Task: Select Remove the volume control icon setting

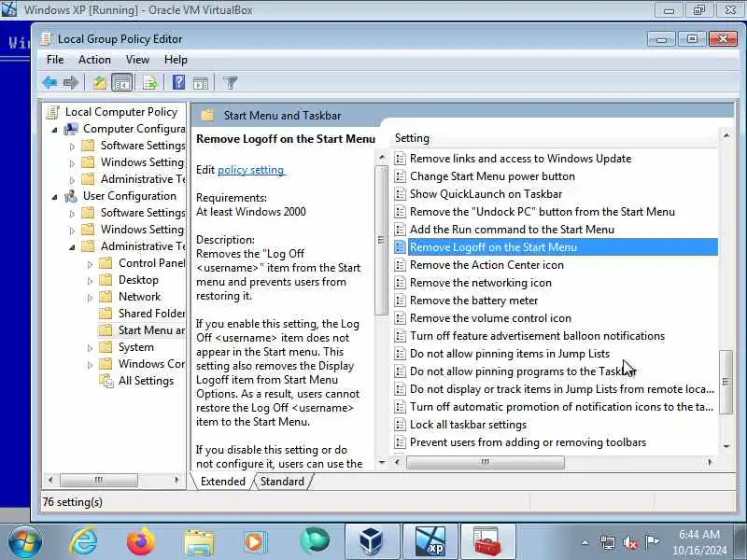Action: [490, 318]
